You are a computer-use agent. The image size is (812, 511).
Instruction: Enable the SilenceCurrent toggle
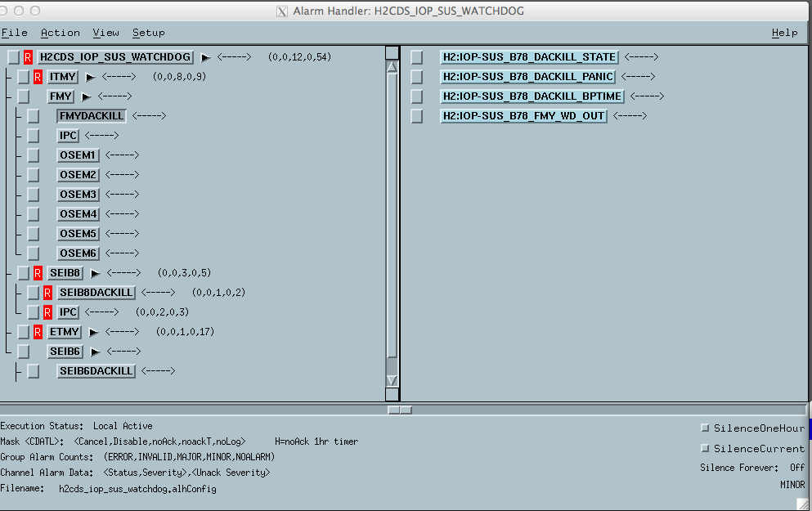click(705, 448)
